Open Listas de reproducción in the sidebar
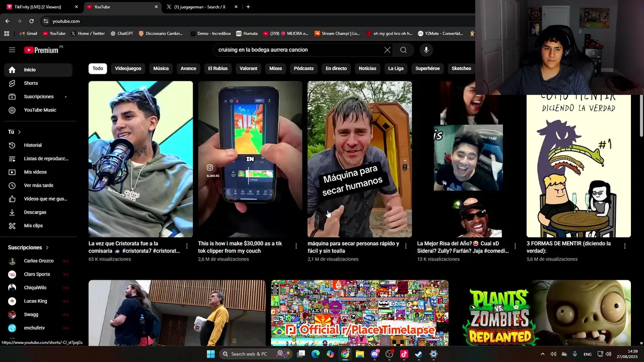This screenshot has height=362, width=644. pos(38,159)
